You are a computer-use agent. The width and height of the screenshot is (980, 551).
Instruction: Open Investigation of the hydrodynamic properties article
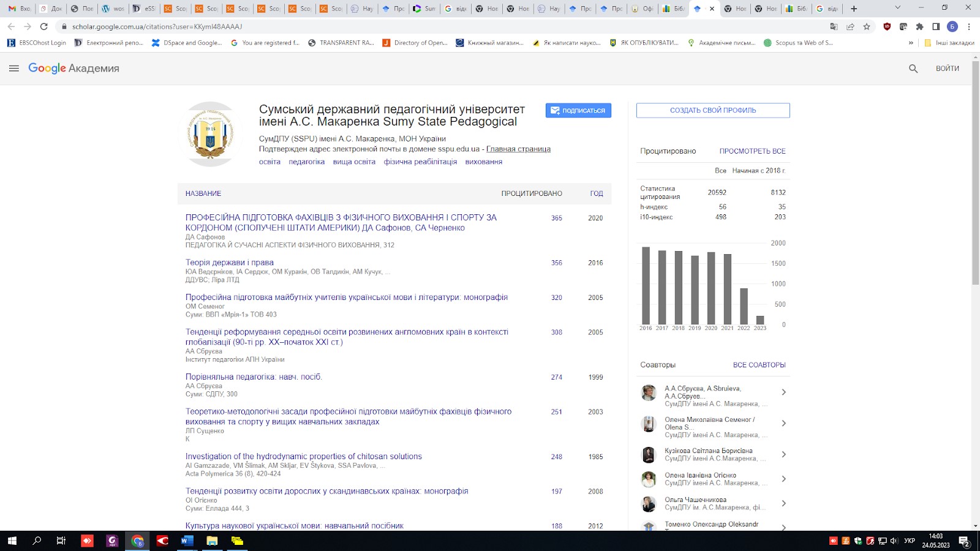(x=304, y=456)
